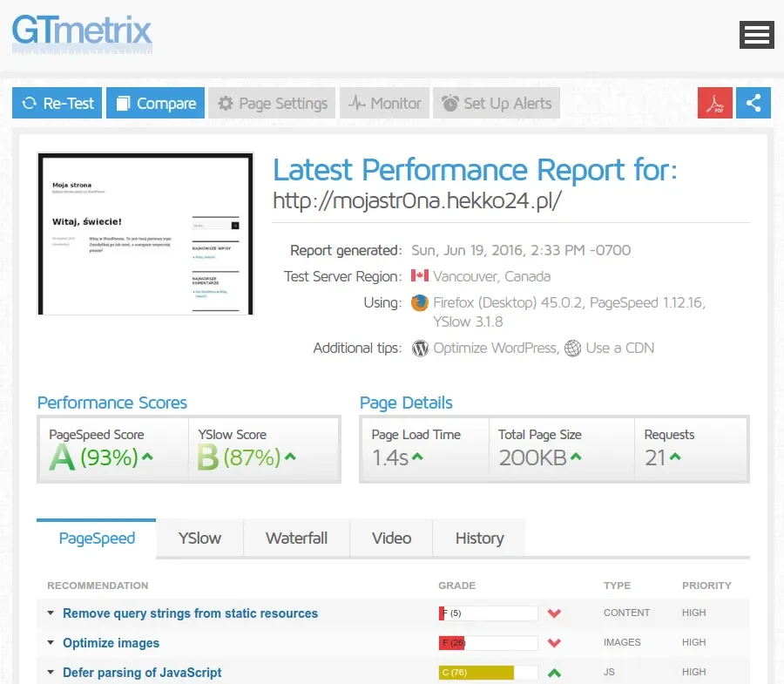Click the blue share icon

[754, 103]
